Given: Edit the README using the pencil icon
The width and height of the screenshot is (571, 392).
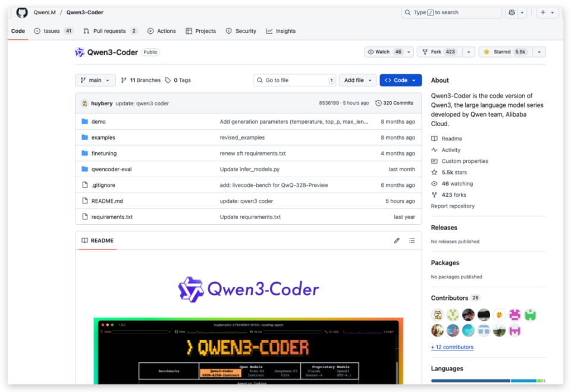Looking at the screenshot, I should click(x=397, y=240).
